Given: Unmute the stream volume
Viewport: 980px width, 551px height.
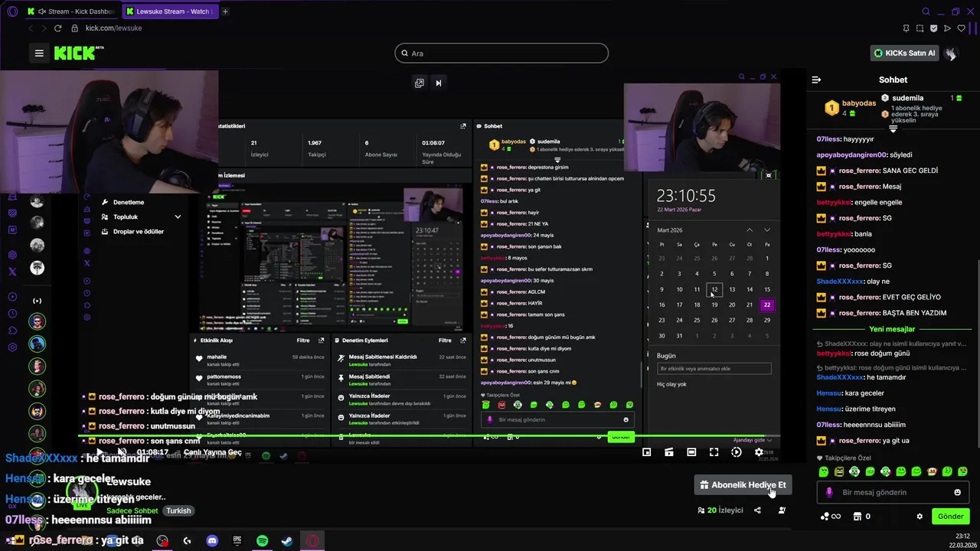Looking at the screenshot, I should click(122, 452).
